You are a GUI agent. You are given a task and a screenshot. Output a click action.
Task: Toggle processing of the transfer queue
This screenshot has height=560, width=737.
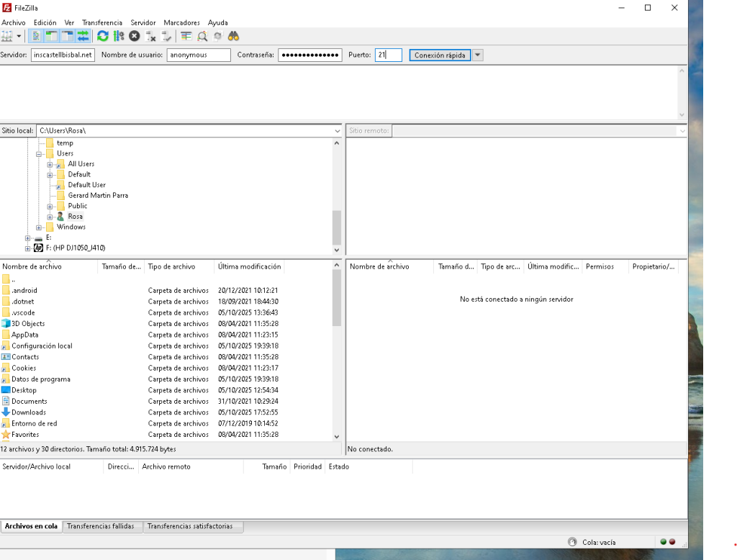(x=118, y=36)
